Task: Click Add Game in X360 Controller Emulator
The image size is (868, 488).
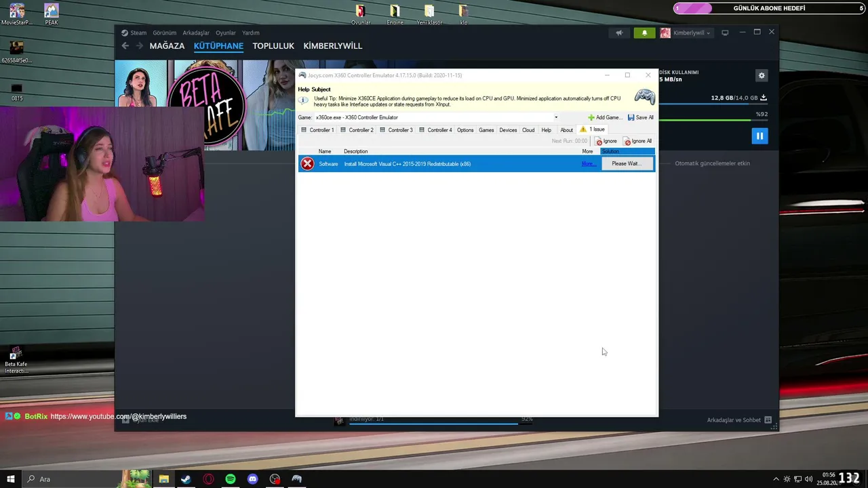Action: click(604, 117)
